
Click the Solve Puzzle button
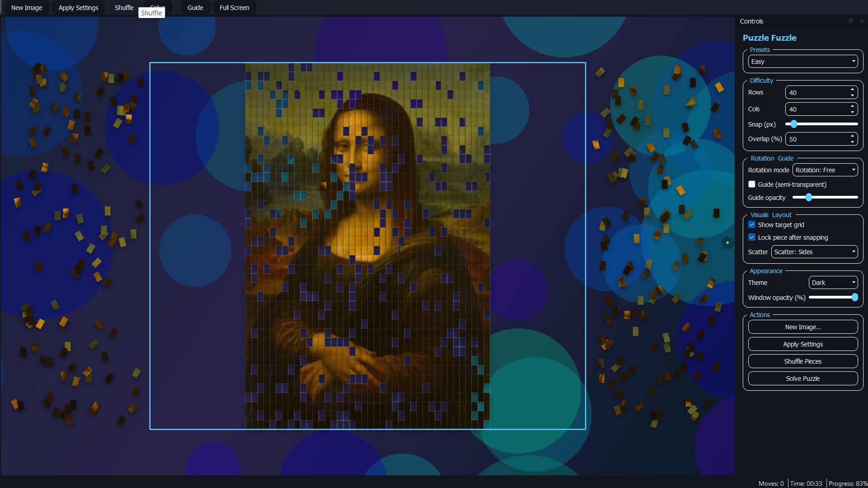[x=802, y=379]
